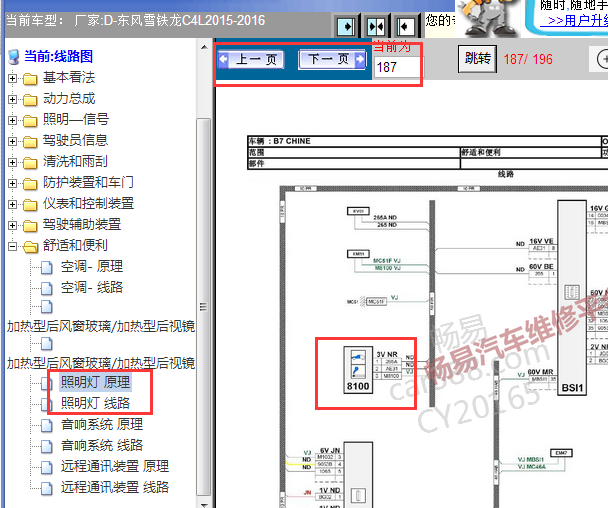Click the 跳转 jump button

[477, 59]
